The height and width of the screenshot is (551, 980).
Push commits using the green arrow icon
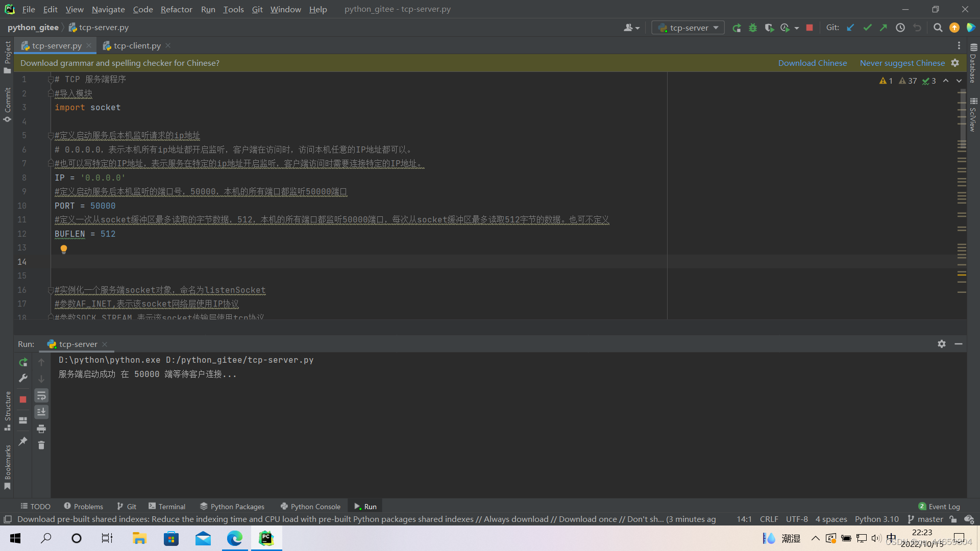click(x=884, y=28)
